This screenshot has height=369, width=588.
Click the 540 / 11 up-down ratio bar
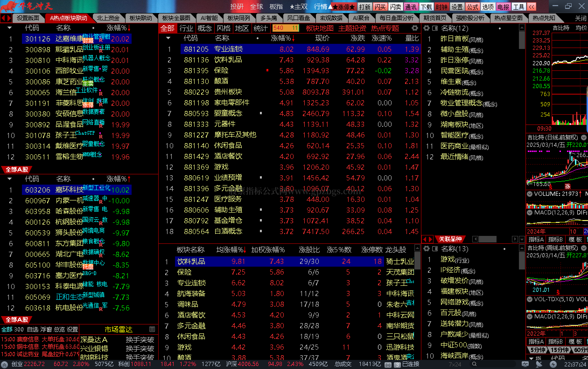tap(286, 28)
